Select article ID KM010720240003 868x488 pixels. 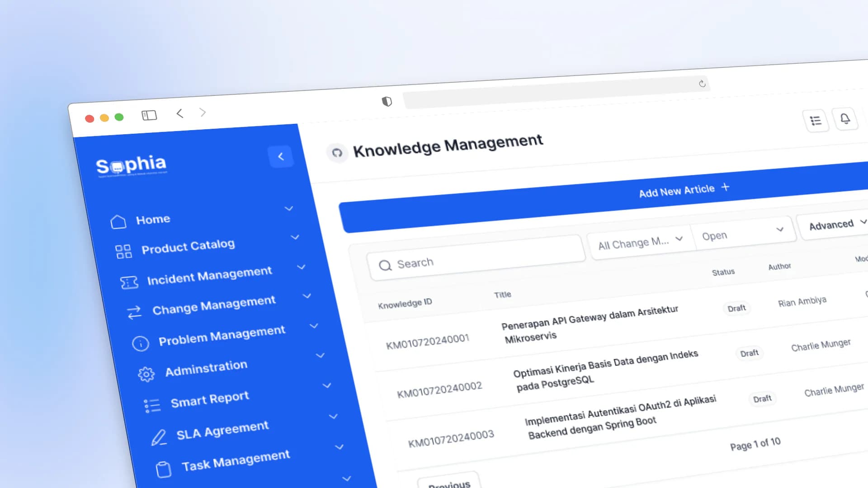point(451,438)
